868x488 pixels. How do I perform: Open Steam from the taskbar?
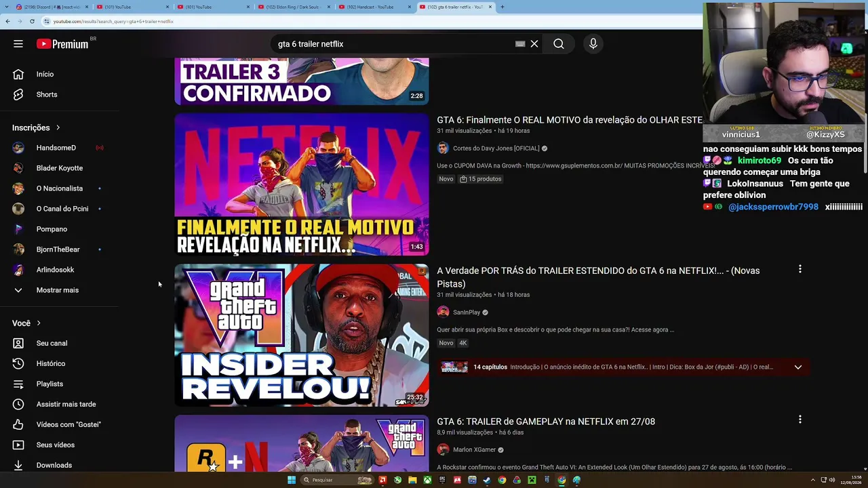pos(487,480)
